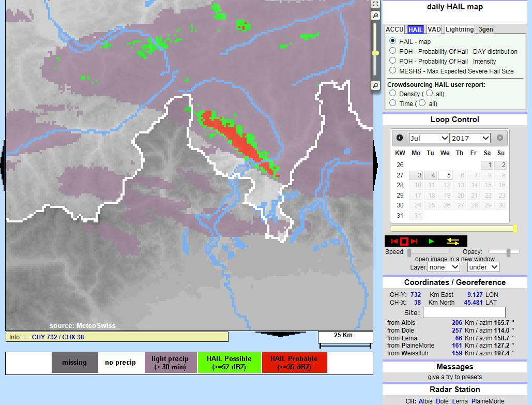532x405 pixels.
Task: Choose MESHS Max Expected Severe Hail Size
Action: (x=393, y=71)
